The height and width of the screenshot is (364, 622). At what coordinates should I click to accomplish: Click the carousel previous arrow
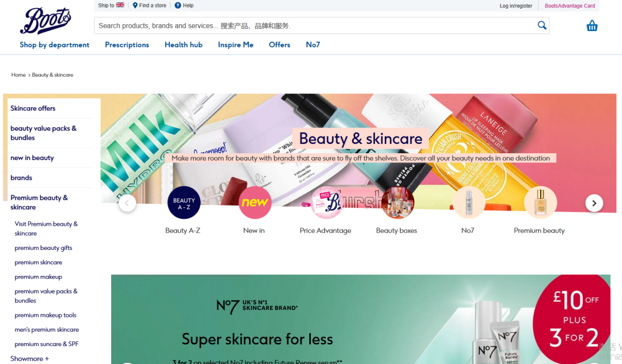coord(127,203)
